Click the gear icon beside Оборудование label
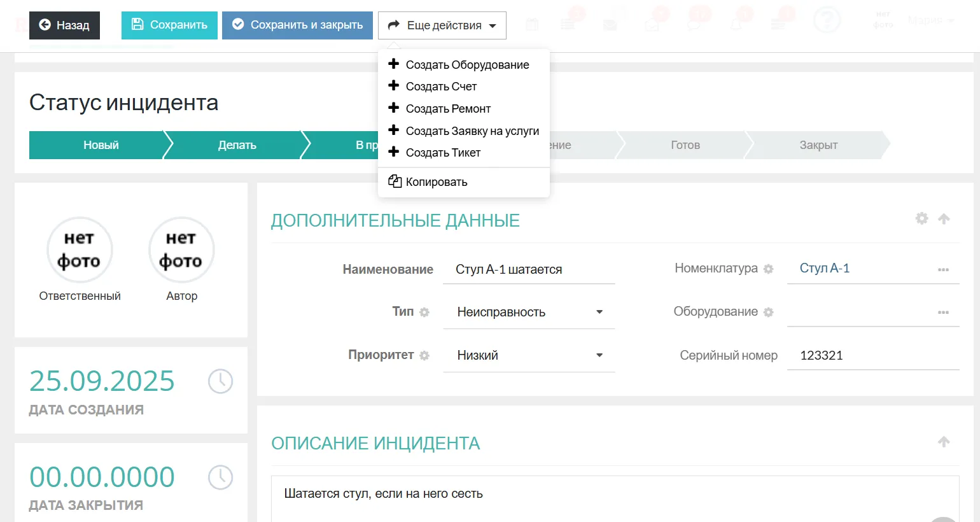980x522 pixels. pos(768,312)
